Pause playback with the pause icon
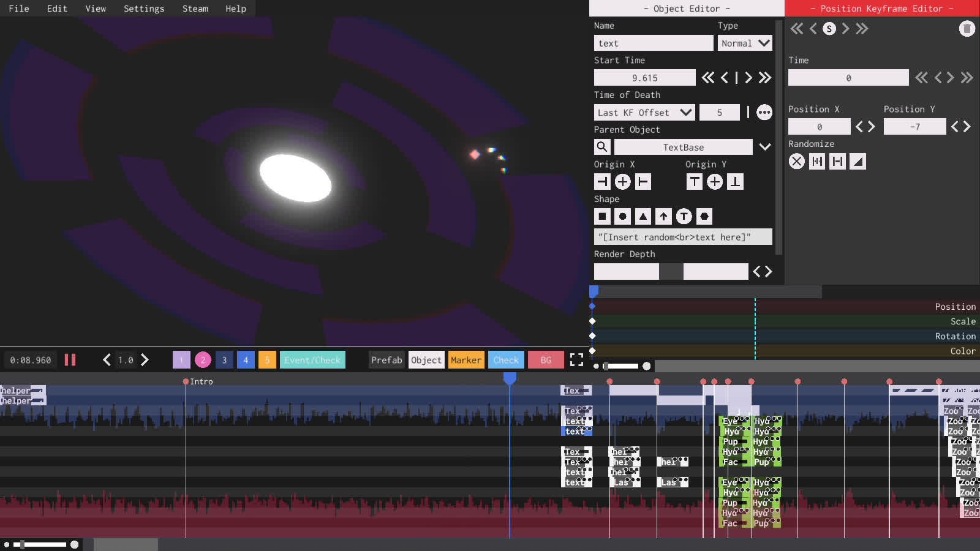 coord(70,360)
